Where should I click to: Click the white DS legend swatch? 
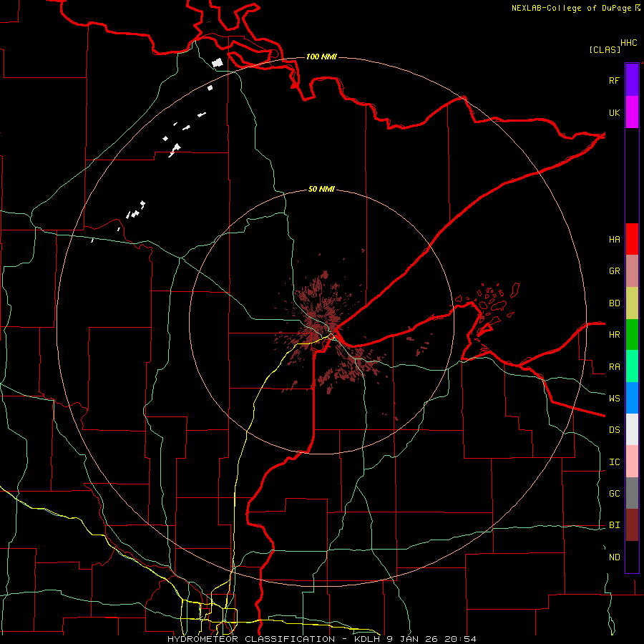coord(632,429)
